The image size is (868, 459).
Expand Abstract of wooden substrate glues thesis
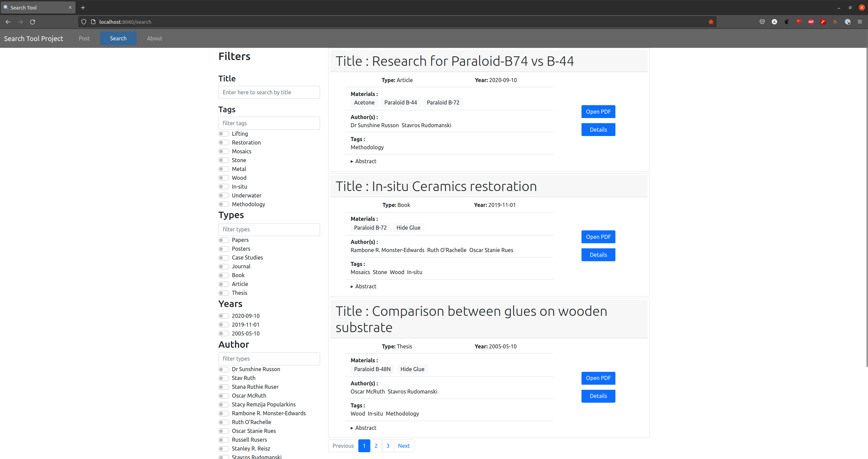[x=365, y=428]
